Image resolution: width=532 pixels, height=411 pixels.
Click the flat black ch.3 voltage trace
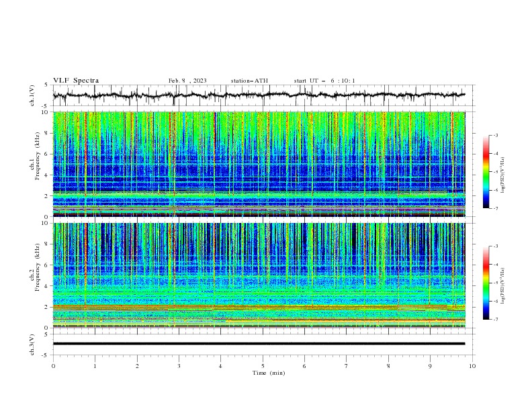259,344
